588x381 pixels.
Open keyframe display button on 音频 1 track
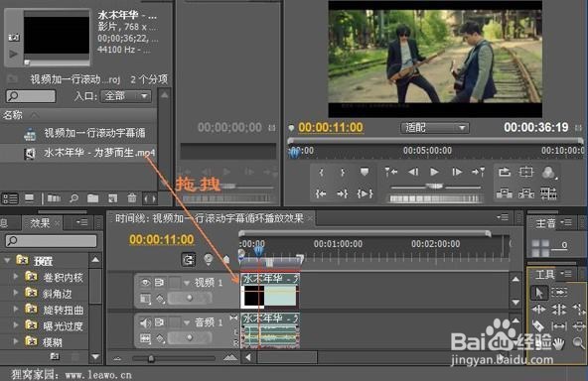tap(161, 339)
